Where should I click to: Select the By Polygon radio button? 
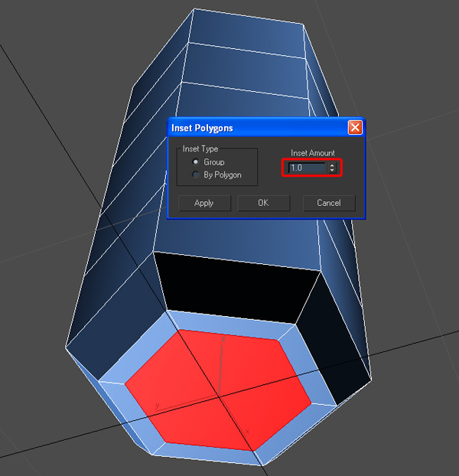click(x=196, y=174)
